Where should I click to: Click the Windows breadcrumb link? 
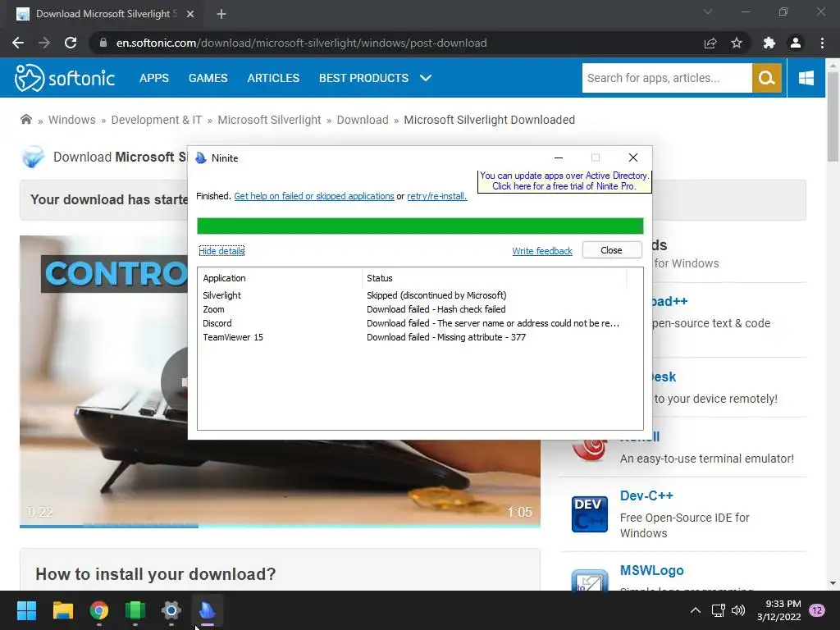[72, 120]
